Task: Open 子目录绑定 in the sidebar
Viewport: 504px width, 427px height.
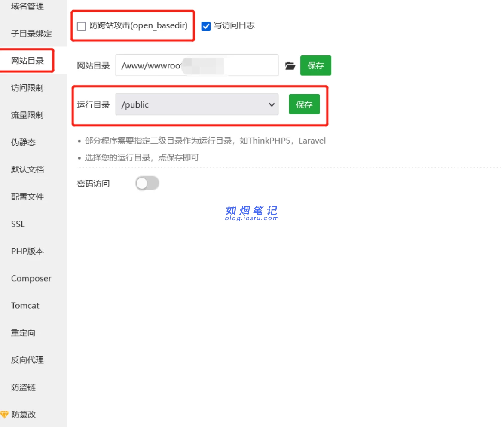Action: (31, 34)
